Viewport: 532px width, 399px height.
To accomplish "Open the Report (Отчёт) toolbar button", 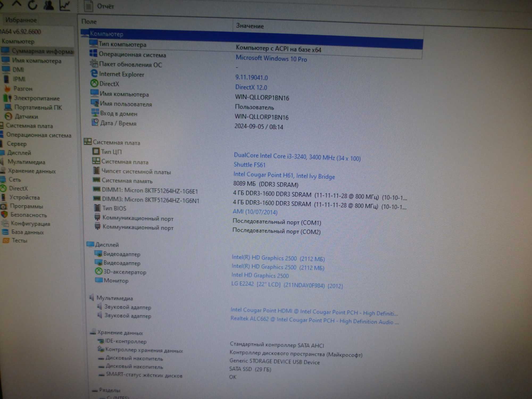I will click(x=99, y=6).
